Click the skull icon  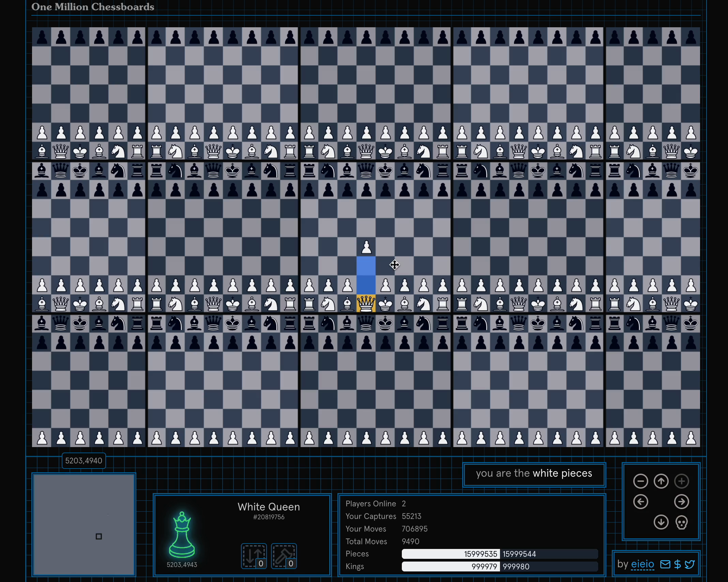click(681, 522)
